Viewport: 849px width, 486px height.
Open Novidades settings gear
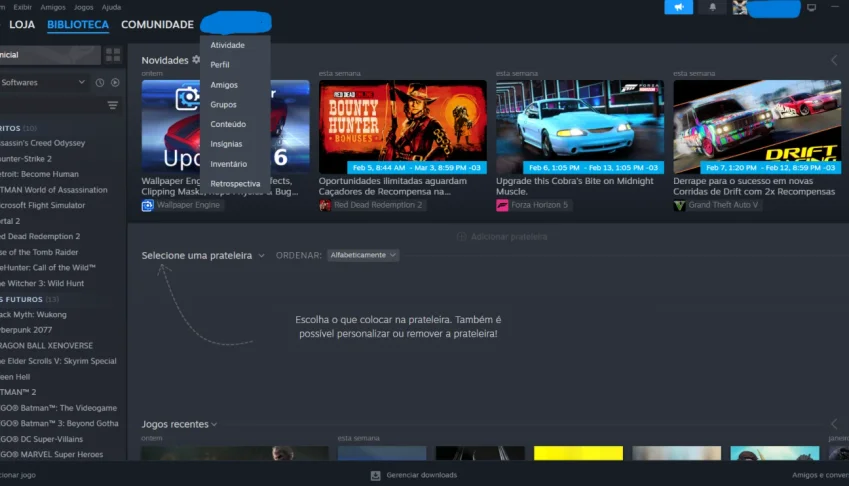pos(196,60)
